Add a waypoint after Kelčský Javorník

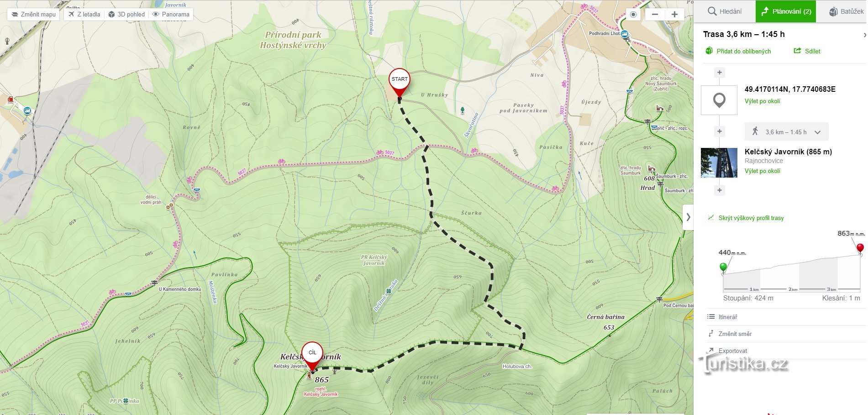(x=720, y=190)
